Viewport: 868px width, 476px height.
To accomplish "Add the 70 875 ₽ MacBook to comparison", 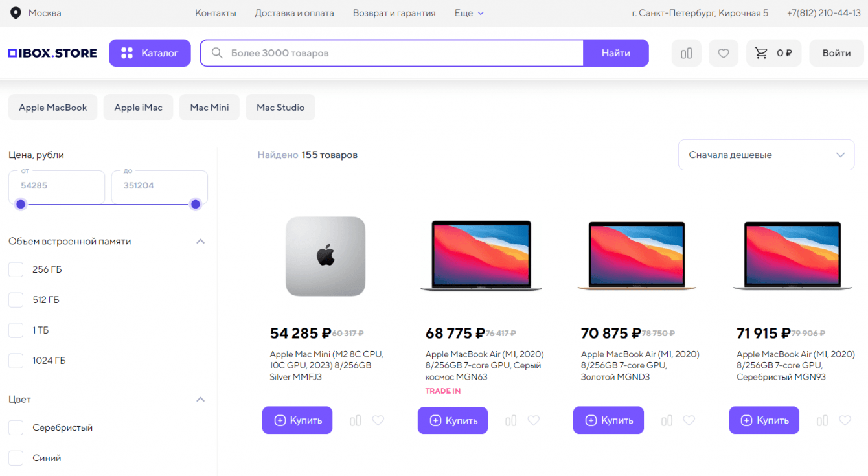I will (x=667, y=420).
